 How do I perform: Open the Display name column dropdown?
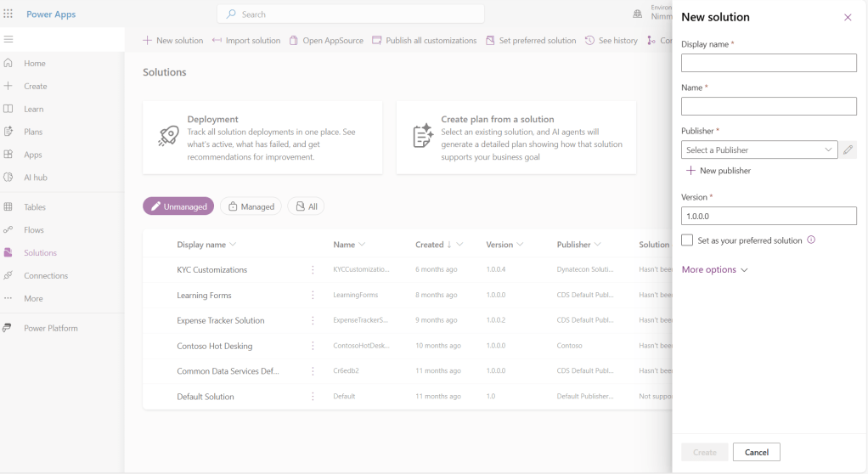(233, 244)
